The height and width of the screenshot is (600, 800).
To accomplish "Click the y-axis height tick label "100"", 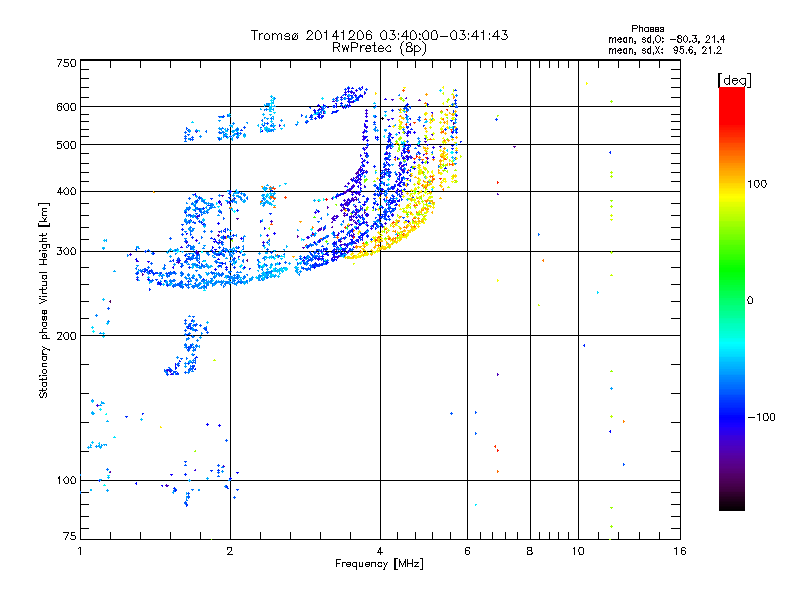I will point(66,480).
